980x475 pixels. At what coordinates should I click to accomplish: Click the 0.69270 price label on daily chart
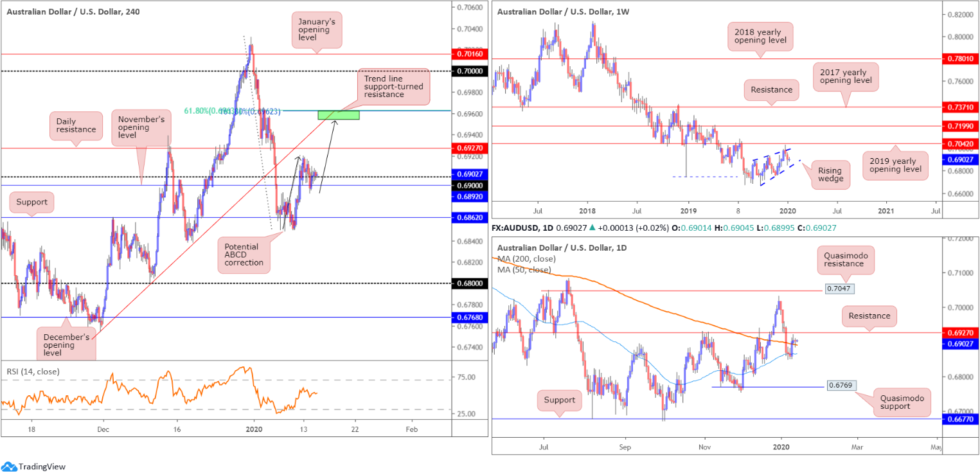[961, 333]
